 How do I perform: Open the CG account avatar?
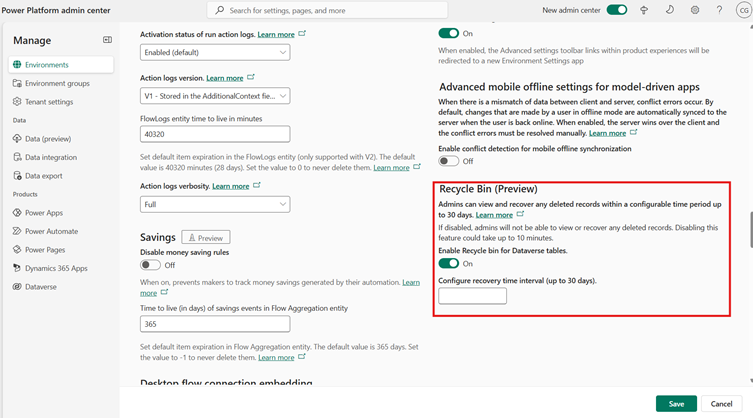(743, 10)
